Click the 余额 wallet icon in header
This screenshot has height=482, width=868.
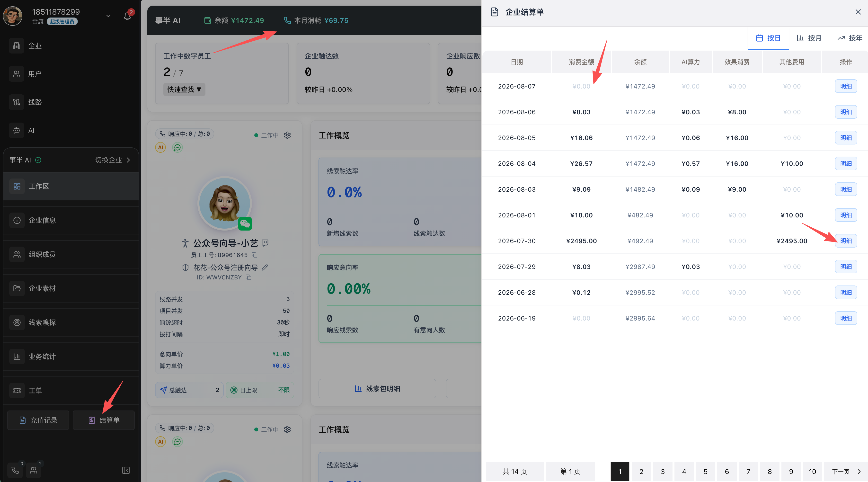point(208,21)
